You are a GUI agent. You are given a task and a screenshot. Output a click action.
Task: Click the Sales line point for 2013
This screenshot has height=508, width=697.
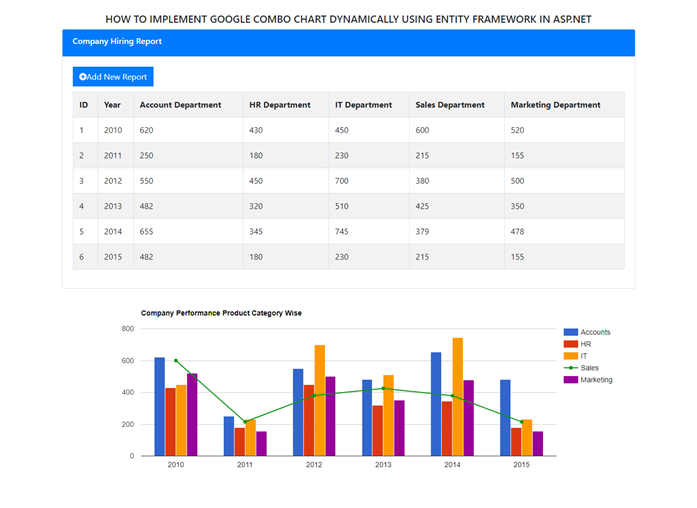click(383, 388)
